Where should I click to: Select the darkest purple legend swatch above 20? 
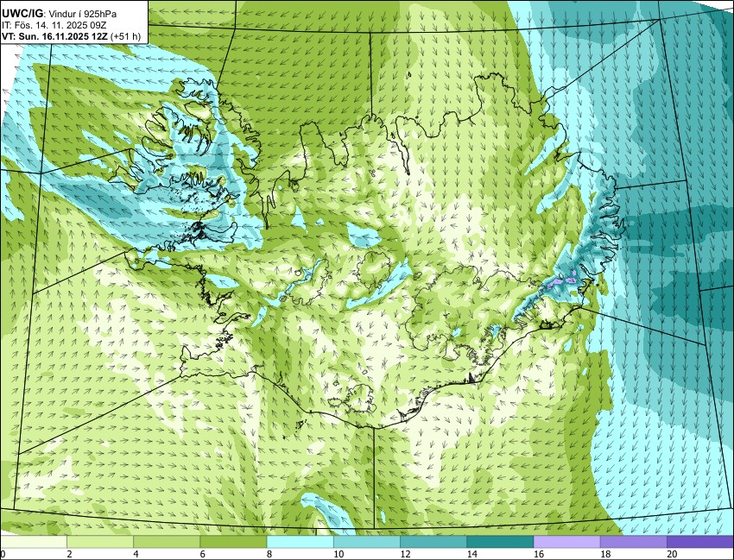700,542
